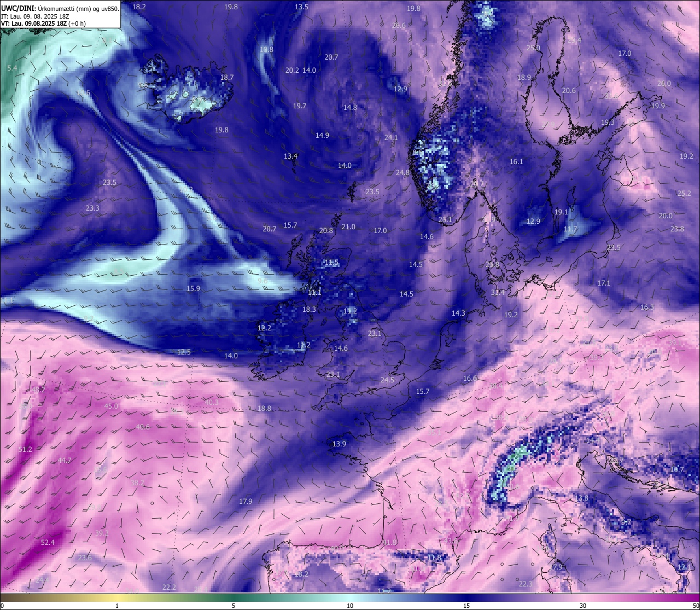This screenshot has height=610, width=700.
Task: Select the 24.1 map value
Action: pos(391,137)
